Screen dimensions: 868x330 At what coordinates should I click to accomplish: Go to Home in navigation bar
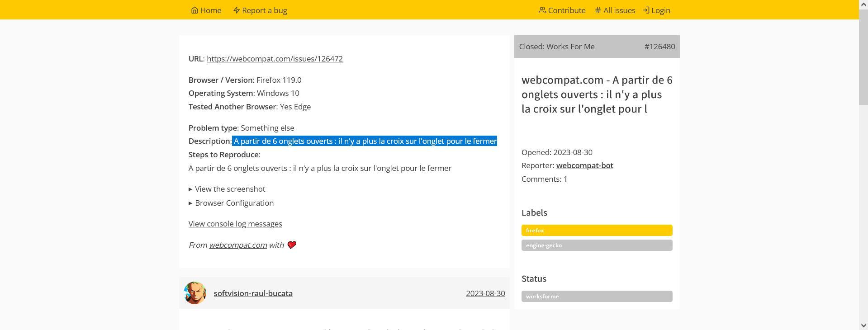(x=206, y=10)
